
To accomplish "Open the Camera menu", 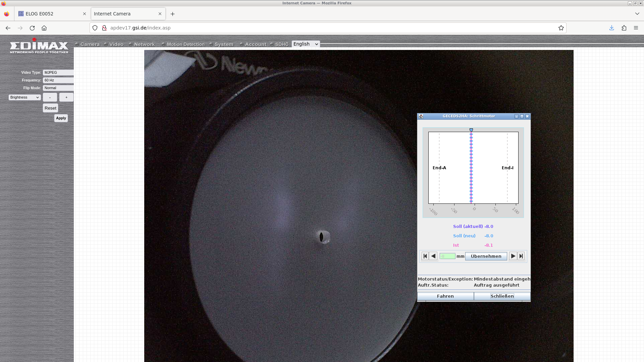I will [x=90, y=44].
